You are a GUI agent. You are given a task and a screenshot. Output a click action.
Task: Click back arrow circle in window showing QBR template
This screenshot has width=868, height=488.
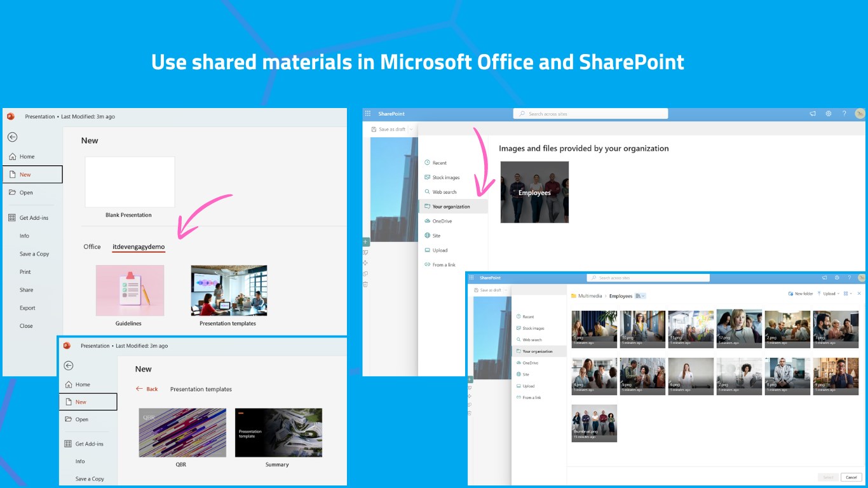(69, 365)
